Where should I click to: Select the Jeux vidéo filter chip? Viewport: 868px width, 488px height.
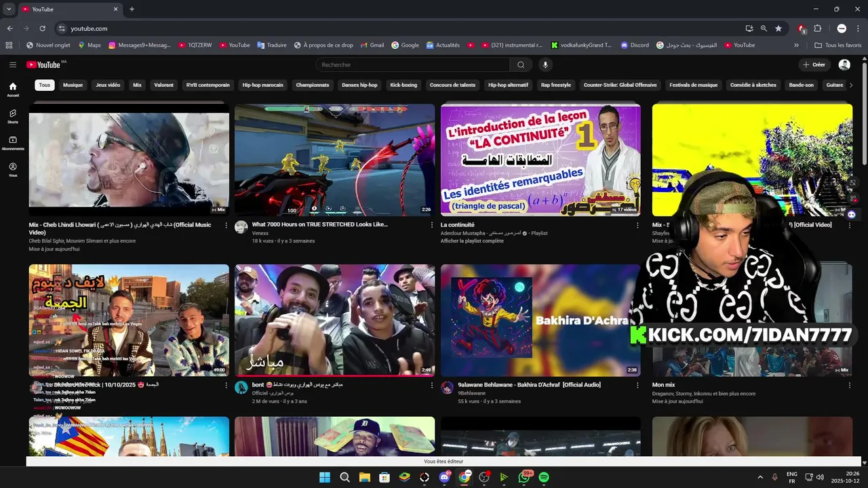tap(108, 85)
